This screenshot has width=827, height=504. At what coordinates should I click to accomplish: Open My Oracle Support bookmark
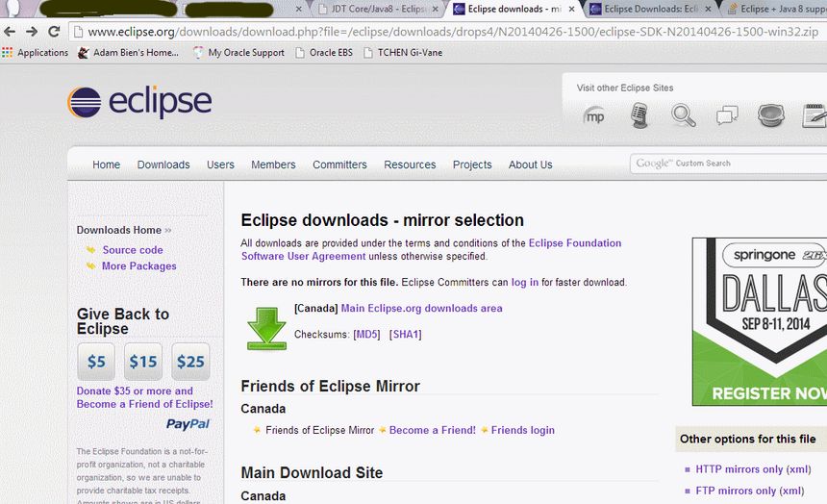245,53
